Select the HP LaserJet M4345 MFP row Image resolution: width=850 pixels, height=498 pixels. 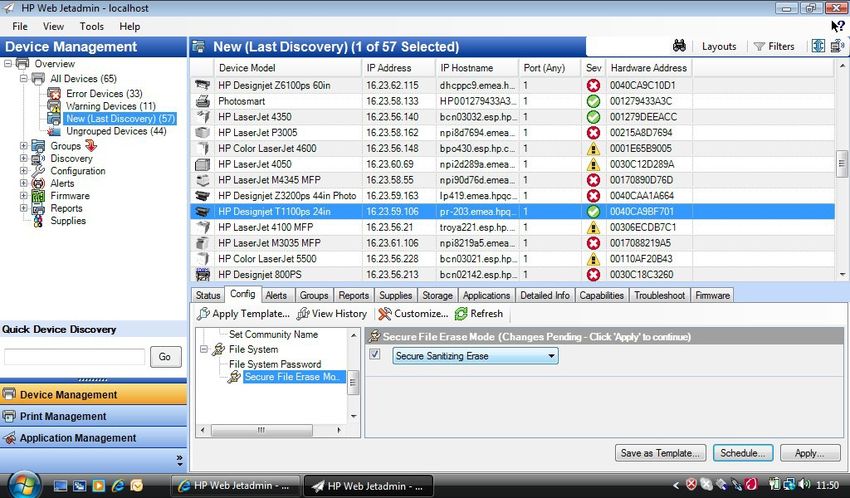tap(512, 180)
